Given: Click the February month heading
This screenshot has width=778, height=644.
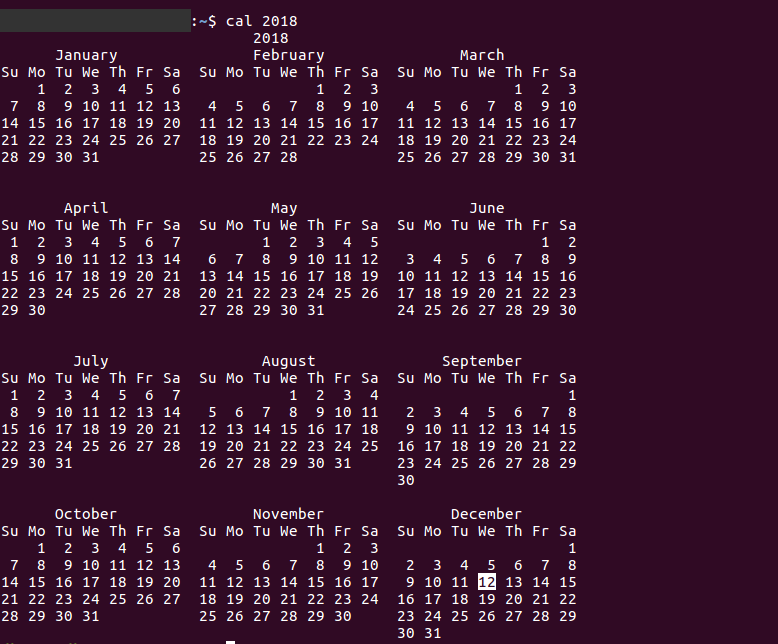Looking at the screenshot, I should [289, 55].
